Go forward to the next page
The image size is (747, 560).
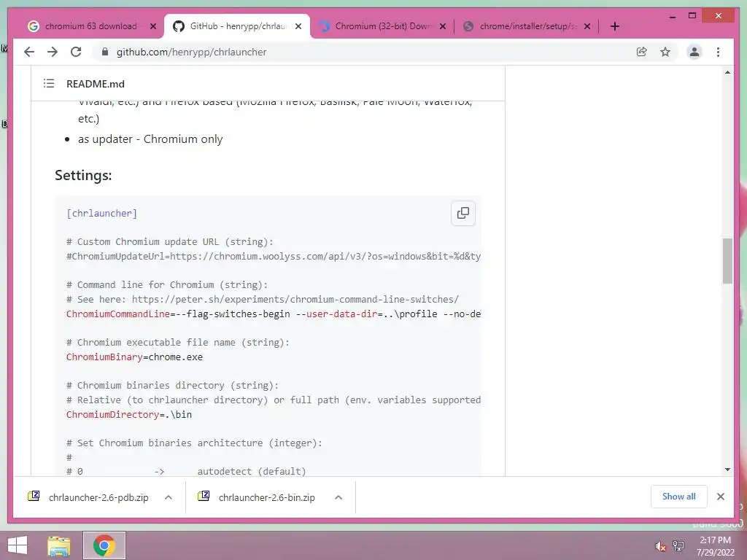53,52
